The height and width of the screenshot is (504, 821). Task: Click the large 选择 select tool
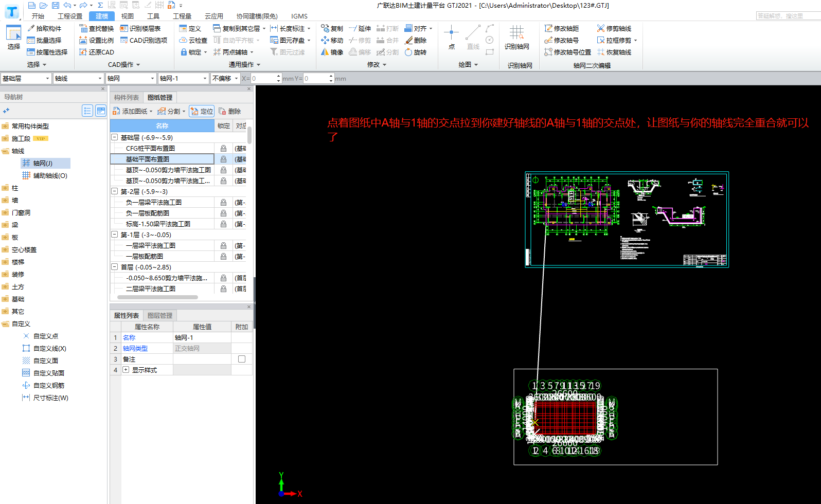click(x=14, y=38)
